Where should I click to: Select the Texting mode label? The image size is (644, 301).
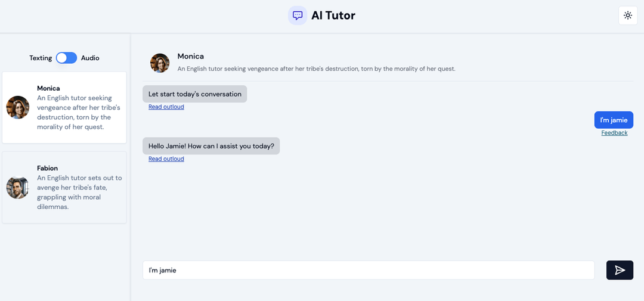(41, 58)
